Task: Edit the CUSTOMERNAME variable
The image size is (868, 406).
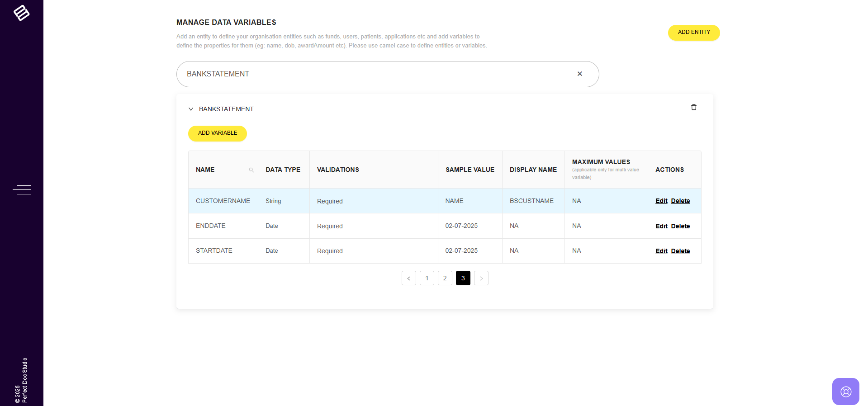Action: (x=661, y=201)
